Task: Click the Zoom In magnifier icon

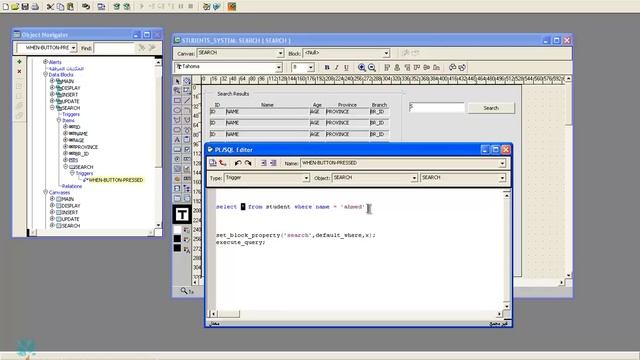Action: coord(362,67)
